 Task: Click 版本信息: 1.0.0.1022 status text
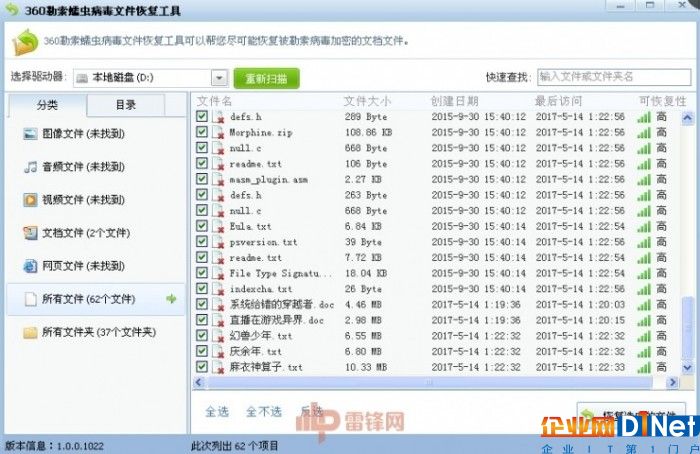click(x=54, y=446)
